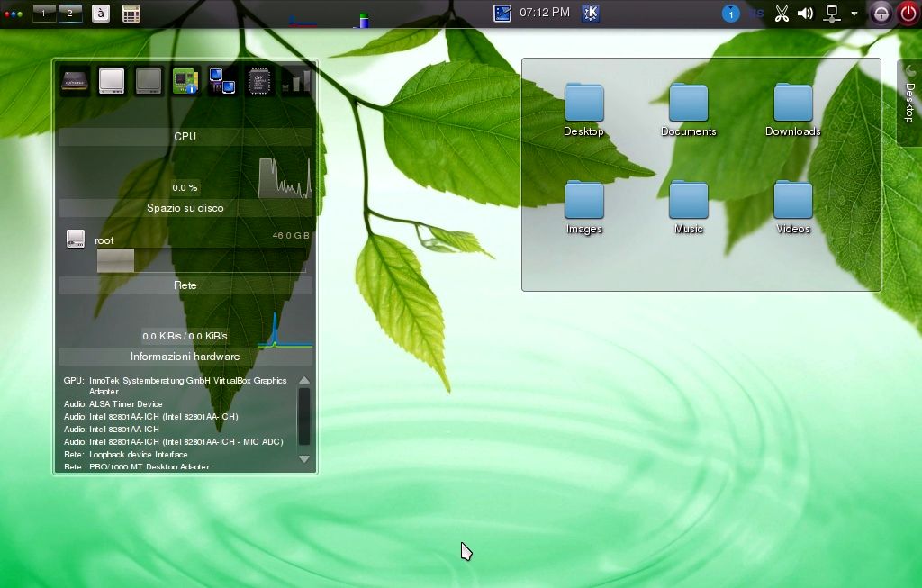This screenshot has width=922, height=588.
Task: Toggle the first dark hardware monitor icon
Action: pyautogui.click(x=75, y=81)
